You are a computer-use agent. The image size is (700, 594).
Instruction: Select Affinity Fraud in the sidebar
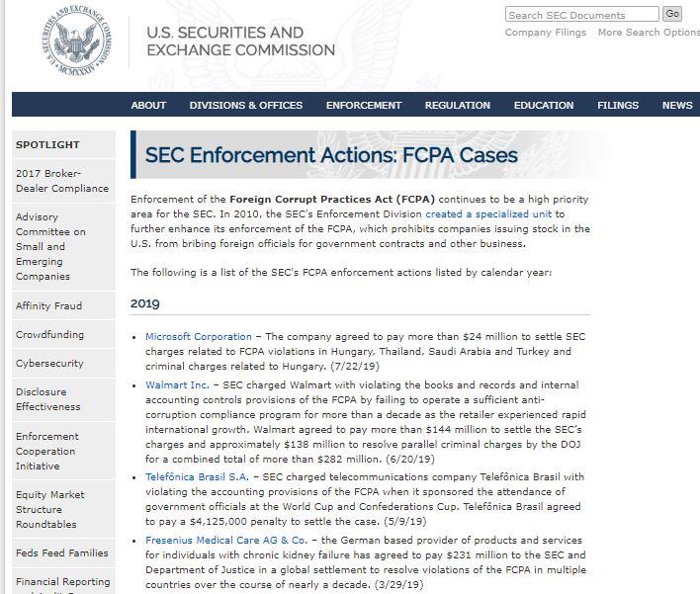pos(48,305)
